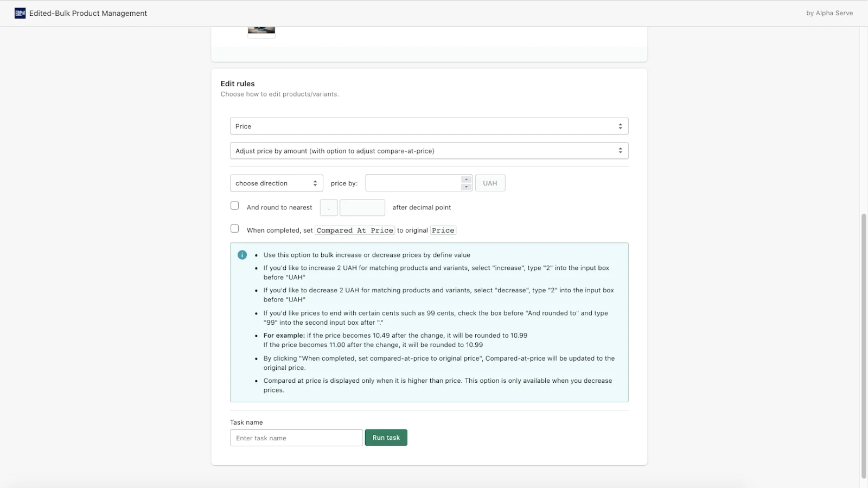Click the 'price by' amount input field
This screenshot has width=868, height=488.
point(413,183)
